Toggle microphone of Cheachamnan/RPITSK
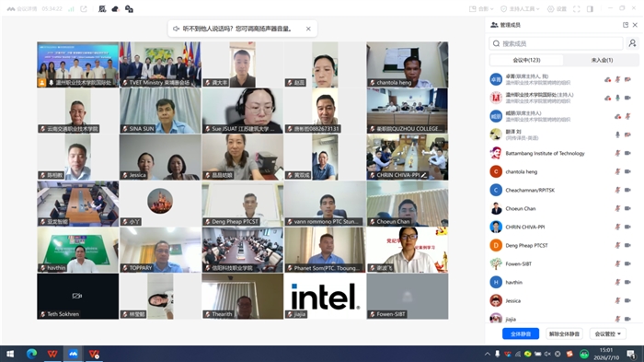This screenshot has width=644, height=362. pyautogui.click(x=617, y=190)
